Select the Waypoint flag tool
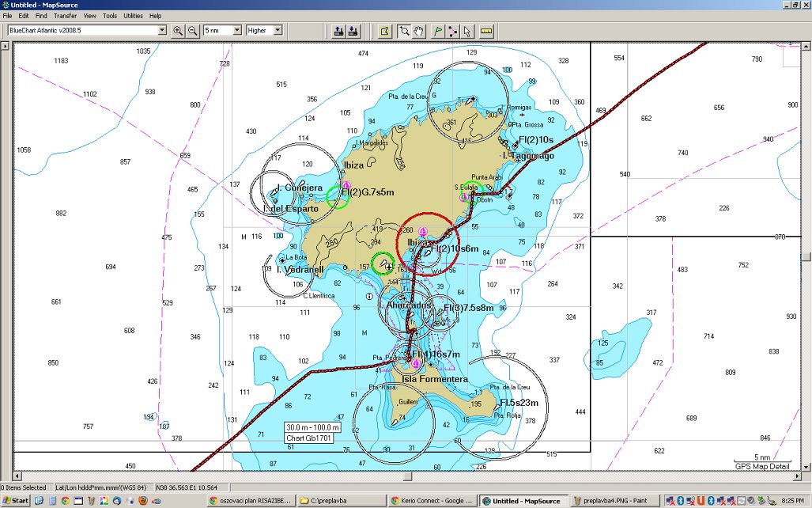This screenshot has width=812, height=508. pos(438,31)
